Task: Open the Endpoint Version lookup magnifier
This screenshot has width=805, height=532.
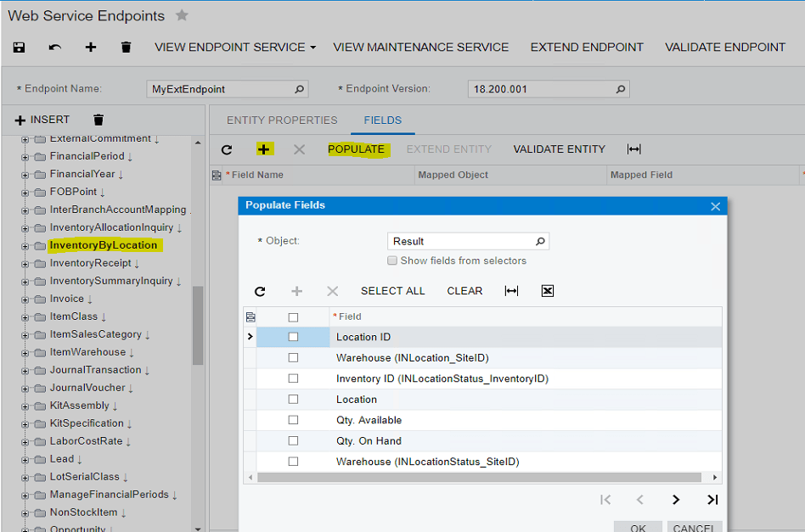Action: tap(621, 89)
